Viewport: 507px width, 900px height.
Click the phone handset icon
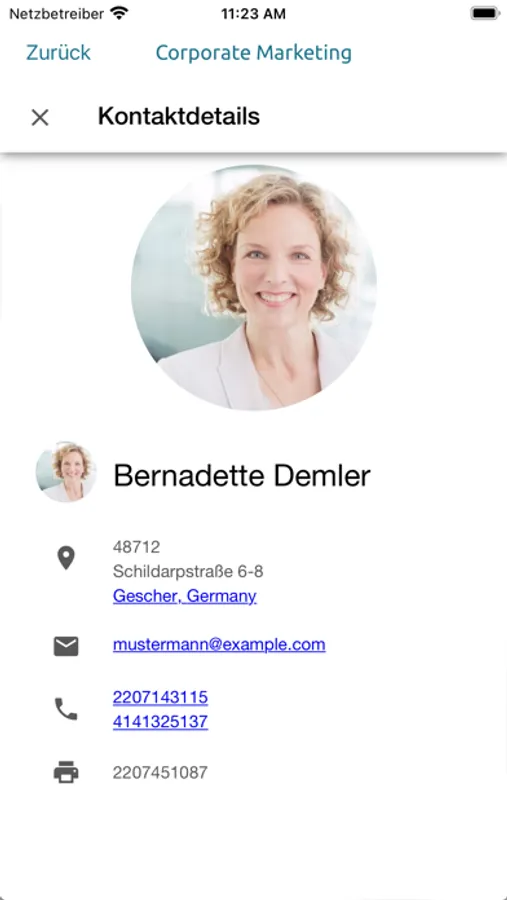(66, 709)
